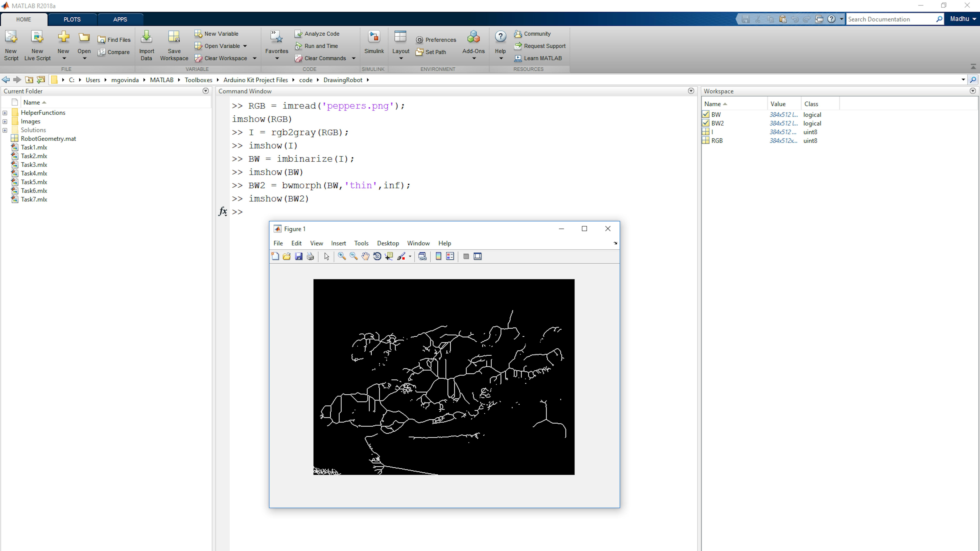980x551 pixels.
Task: Open the File menu in Figure 1
Action: click(x=278, y=243)
